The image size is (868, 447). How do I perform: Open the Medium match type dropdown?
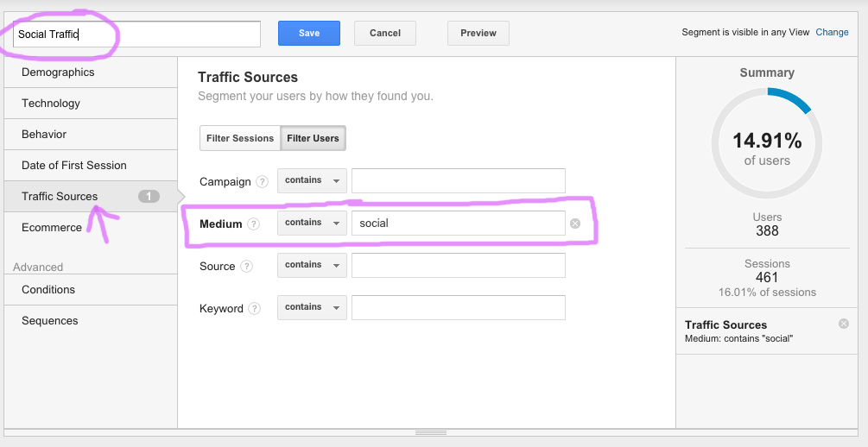pos(312,223)
